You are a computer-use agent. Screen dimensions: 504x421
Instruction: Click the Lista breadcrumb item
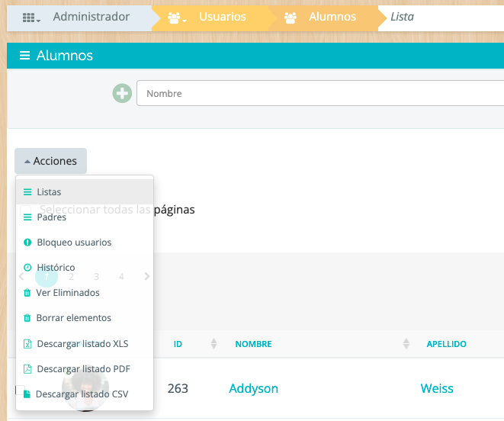(x=402, y=17)
